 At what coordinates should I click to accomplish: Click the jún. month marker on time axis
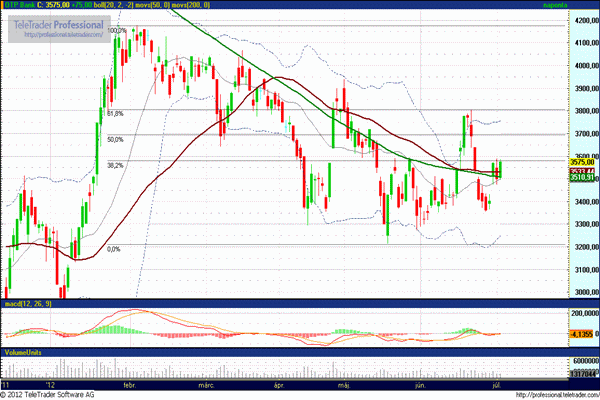point(420,385)
